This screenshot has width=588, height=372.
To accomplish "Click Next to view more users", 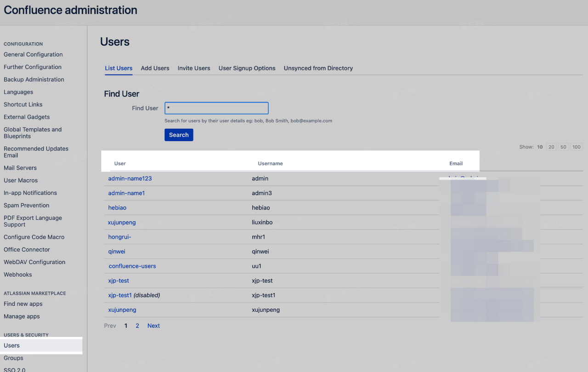I will [153, 325].
